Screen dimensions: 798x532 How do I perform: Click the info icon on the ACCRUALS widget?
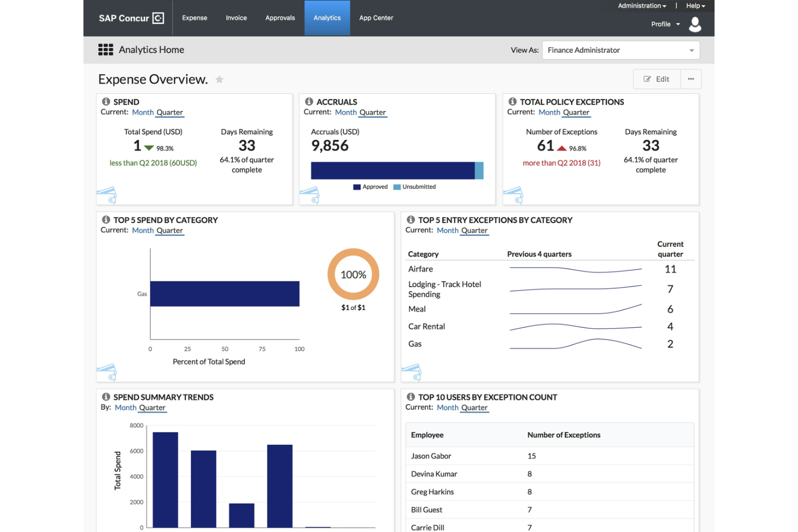[309, 101]
